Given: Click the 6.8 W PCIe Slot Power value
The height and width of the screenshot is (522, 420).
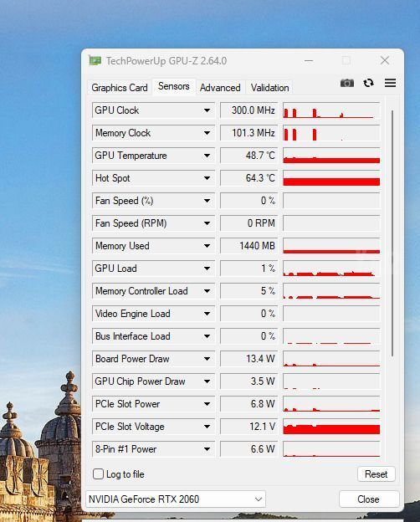Looking at the screenshot, I should [248, 404].
